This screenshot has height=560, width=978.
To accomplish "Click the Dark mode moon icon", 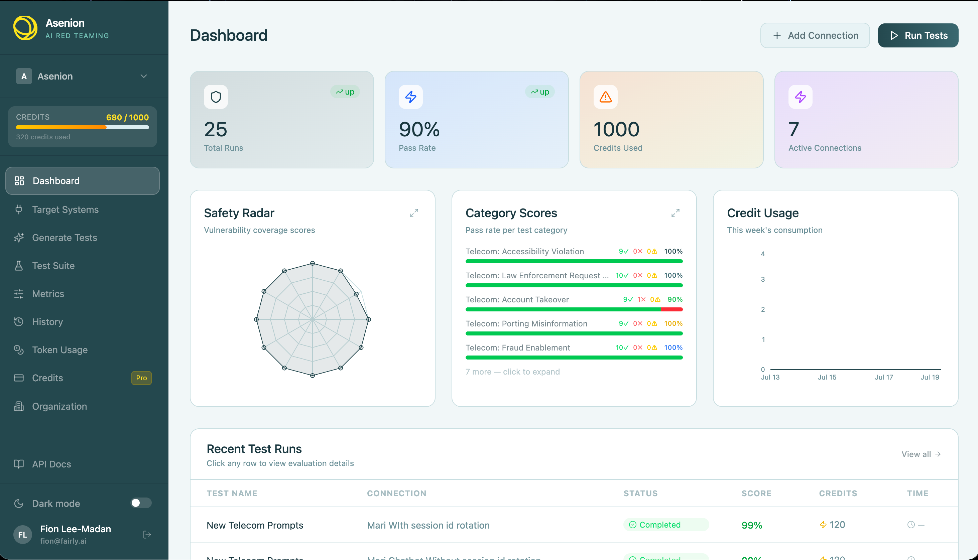I will click(19, 504).
